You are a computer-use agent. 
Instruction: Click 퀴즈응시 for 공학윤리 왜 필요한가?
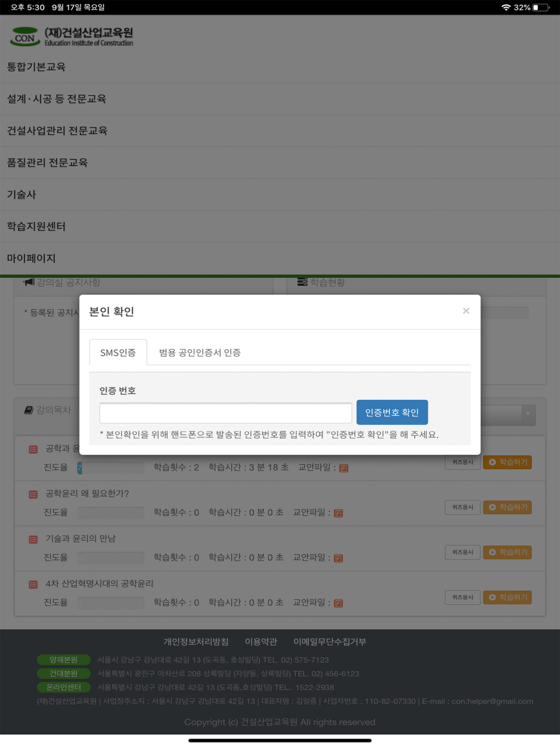point(463,507)
